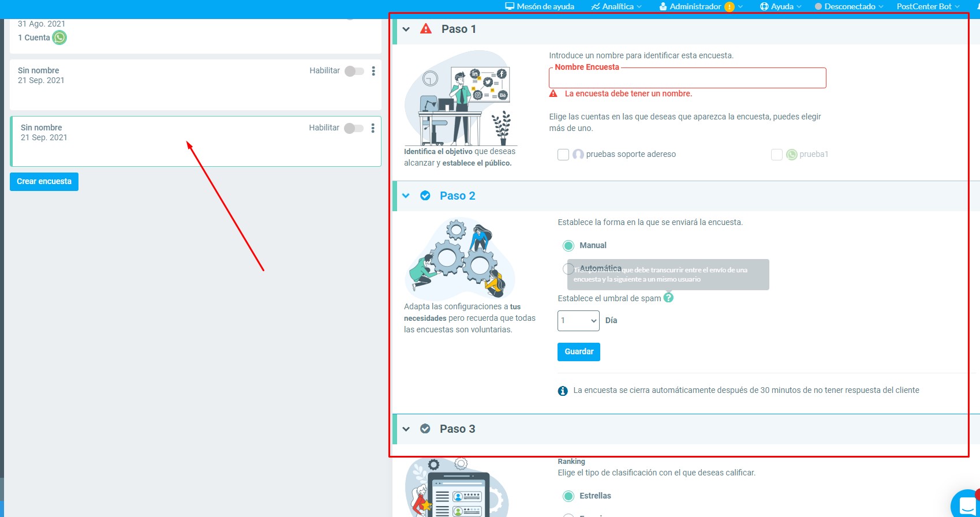Click the 1 Cuenta label
The image size is (980, 517).
(34, 38)
